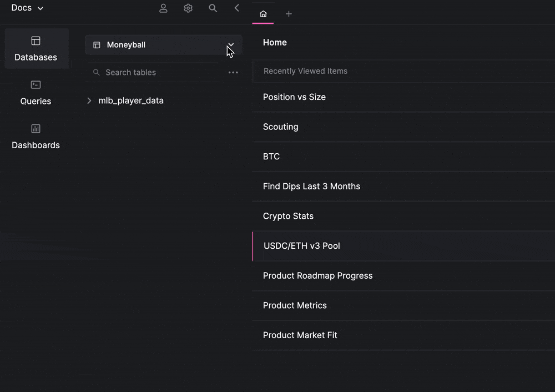
Task: Select the Home tab icon
Action: (x=263, y=14)
